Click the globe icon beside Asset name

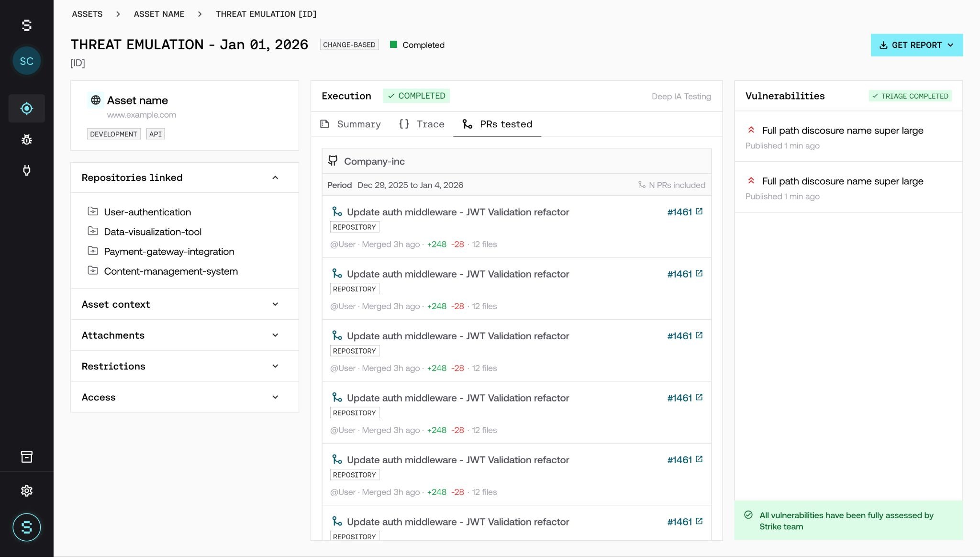[x=96, y=100]
